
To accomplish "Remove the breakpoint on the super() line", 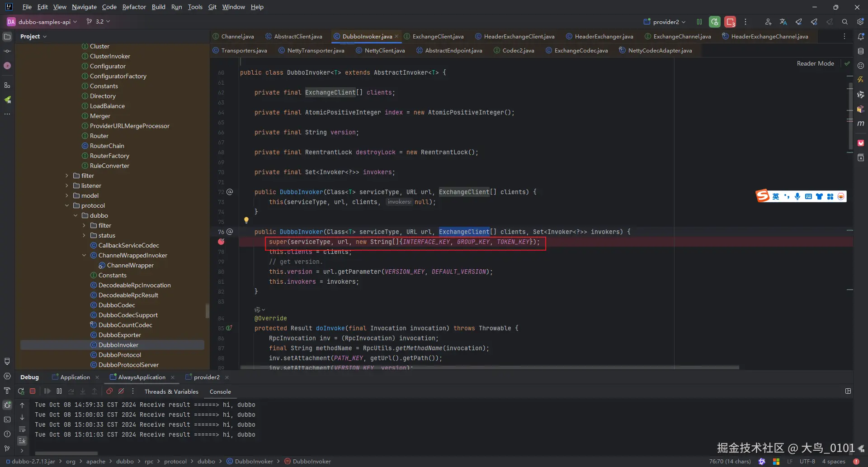I will (x=221, y=242).
